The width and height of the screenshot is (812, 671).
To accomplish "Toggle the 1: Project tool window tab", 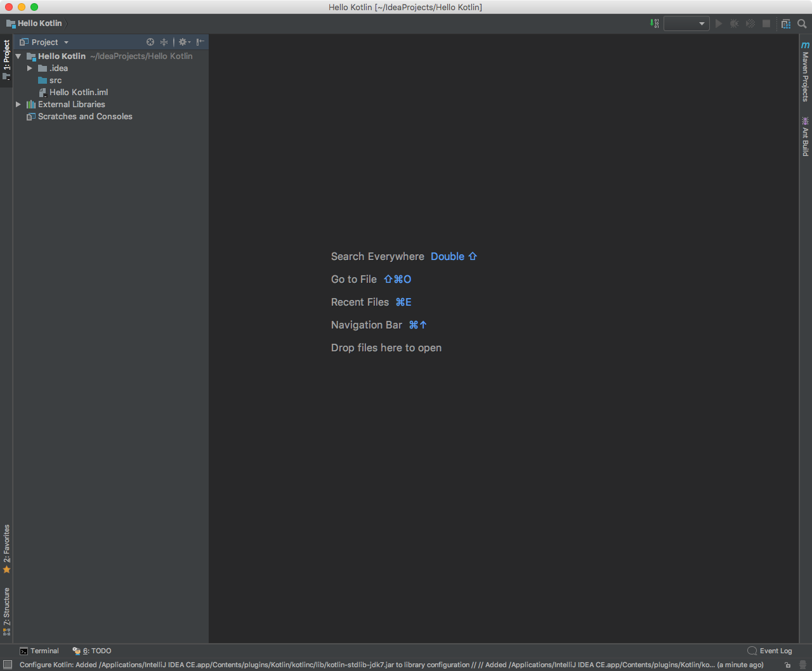I will (x=6, y=61).
